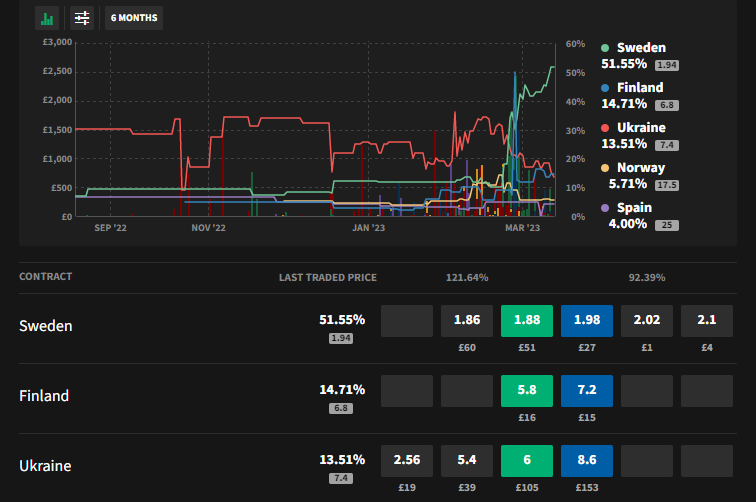Click Ukraine 5.4 price button
Screen dimensions: 756x502
pos(467,461)
